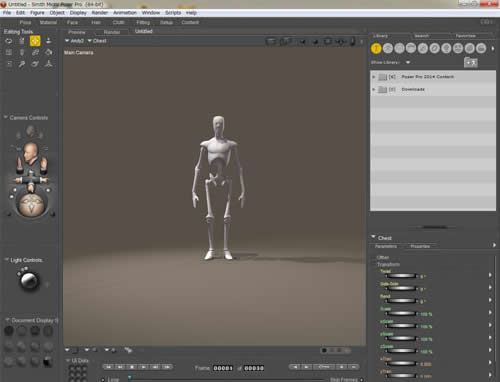This screenshot has width=500, height=382.
Task: Jump to first frame button
Action: [108, 367]
